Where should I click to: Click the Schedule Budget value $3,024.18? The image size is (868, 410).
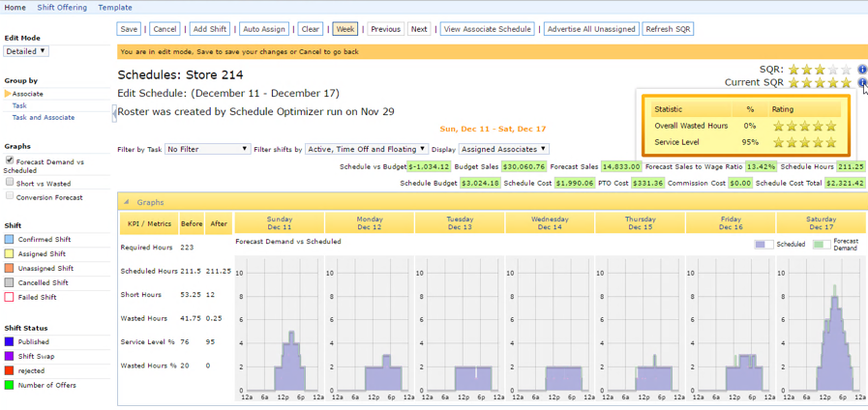[480, 183]
